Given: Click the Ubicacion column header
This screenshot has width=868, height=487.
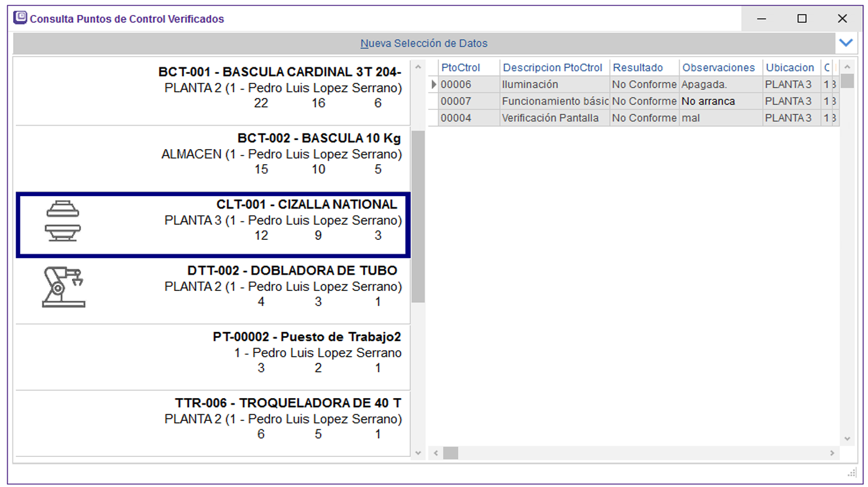Looking at the screenshot, I should tap(790, 67).
